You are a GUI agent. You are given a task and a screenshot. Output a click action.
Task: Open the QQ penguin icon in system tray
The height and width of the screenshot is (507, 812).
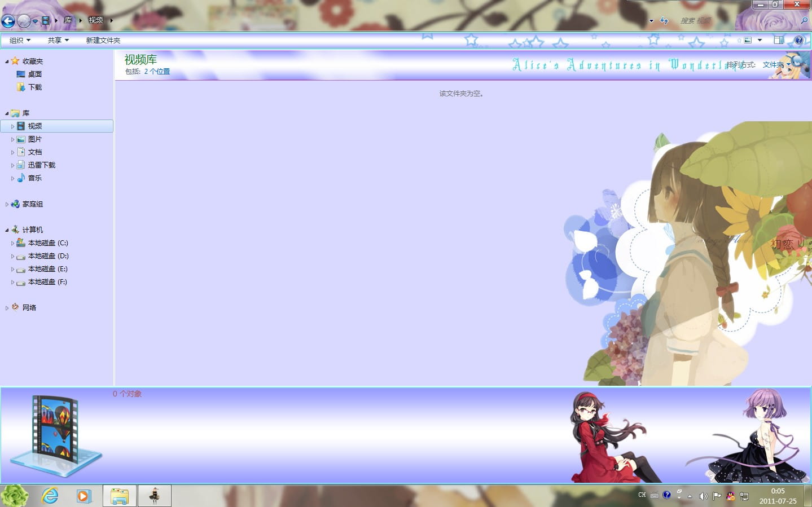click(x=730, y=496)
